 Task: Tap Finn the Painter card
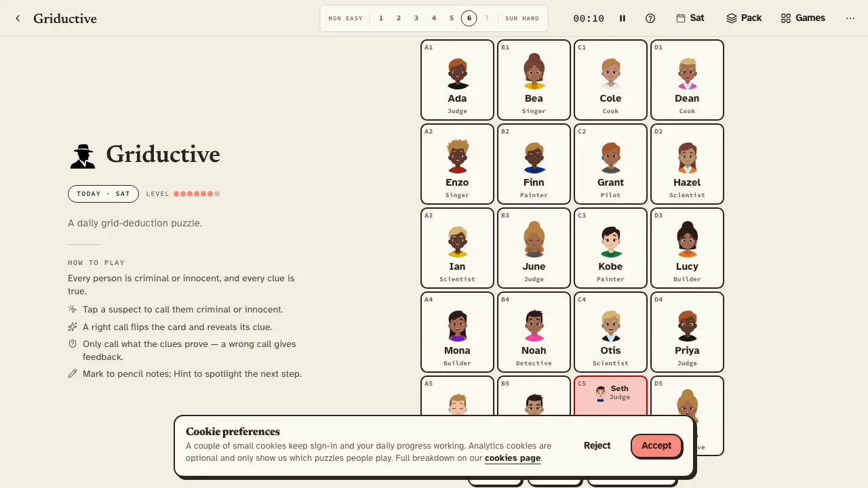pos(534,164)
